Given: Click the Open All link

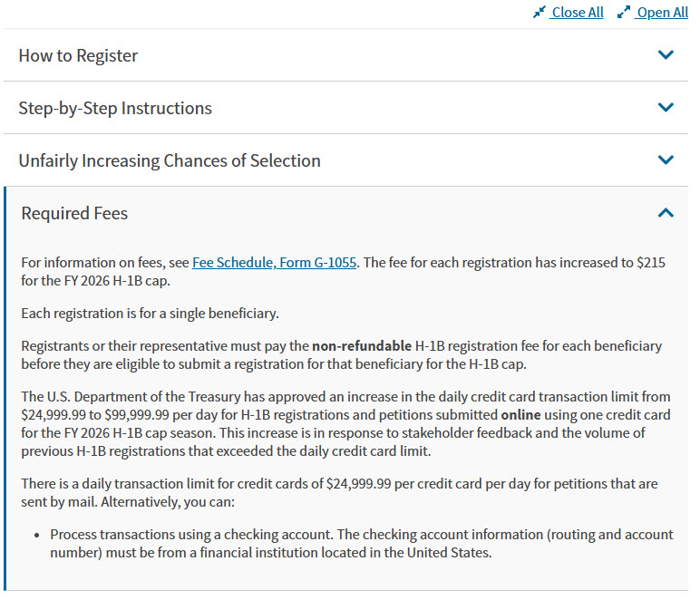Looking at the screenshot, I should pyautogui.click(x=663, y=13).
